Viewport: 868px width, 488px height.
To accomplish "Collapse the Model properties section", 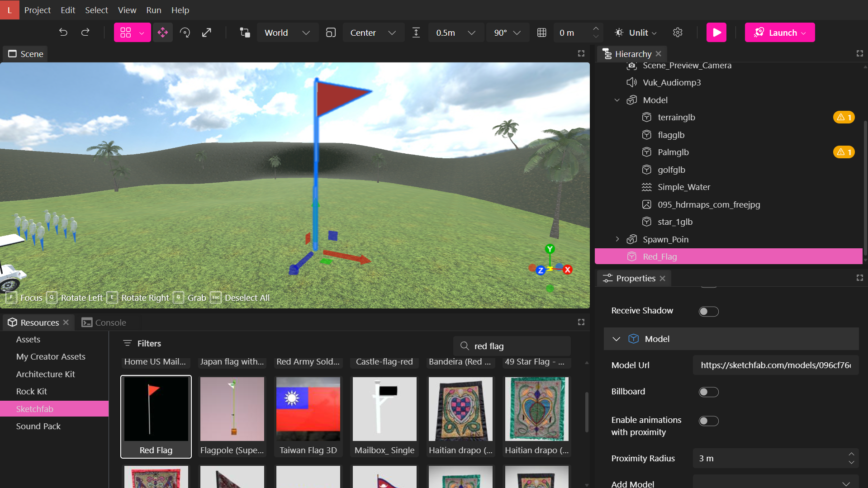I will point(616,339).
